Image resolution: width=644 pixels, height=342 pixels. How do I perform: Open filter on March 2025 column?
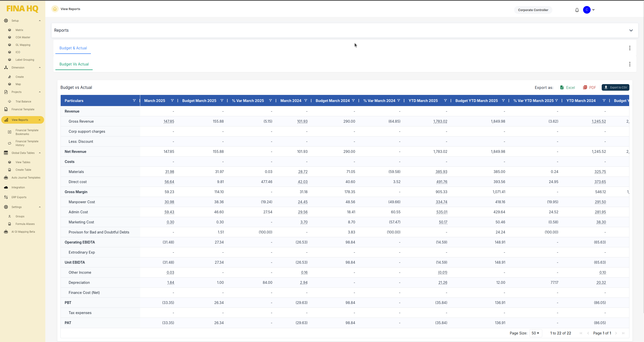click(172, 100)
